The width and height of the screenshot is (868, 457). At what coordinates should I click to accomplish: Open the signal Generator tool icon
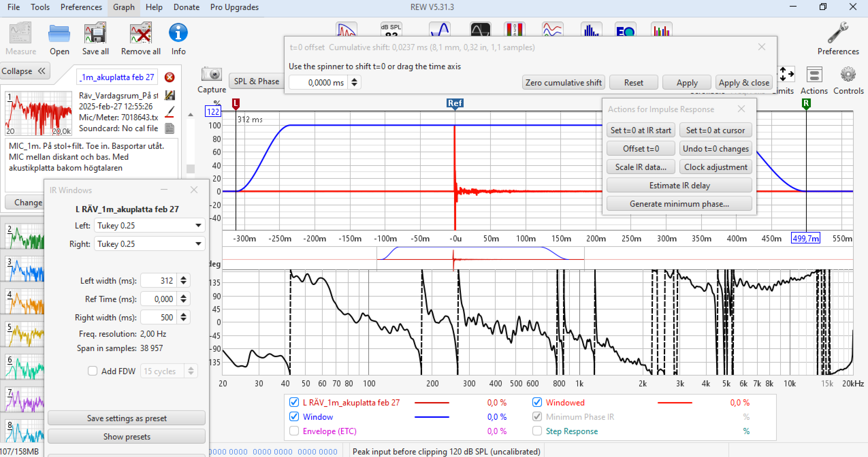click(x=440, y=30)
